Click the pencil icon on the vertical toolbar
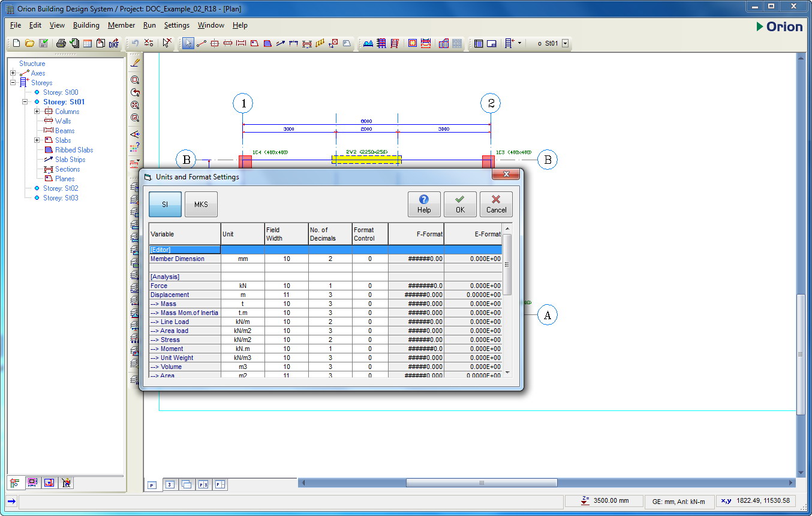This screenshot has width=812, height=516. coord(135,61)
